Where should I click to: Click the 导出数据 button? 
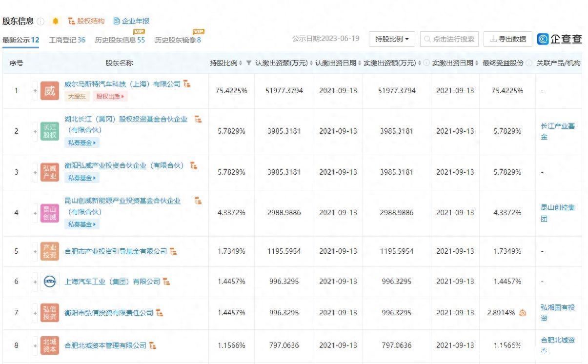(x=508, y=39)
